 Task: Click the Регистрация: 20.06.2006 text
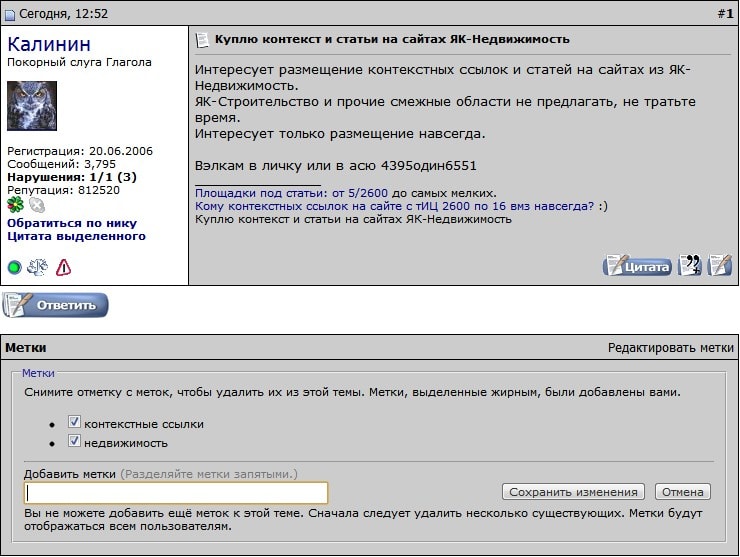[80, 151]
